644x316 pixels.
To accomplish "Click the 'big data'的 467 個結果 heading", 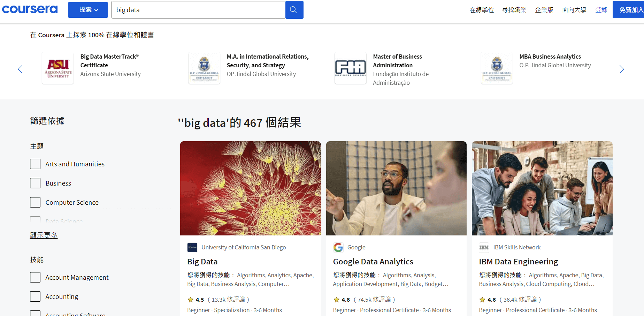I will pos(239,123).
